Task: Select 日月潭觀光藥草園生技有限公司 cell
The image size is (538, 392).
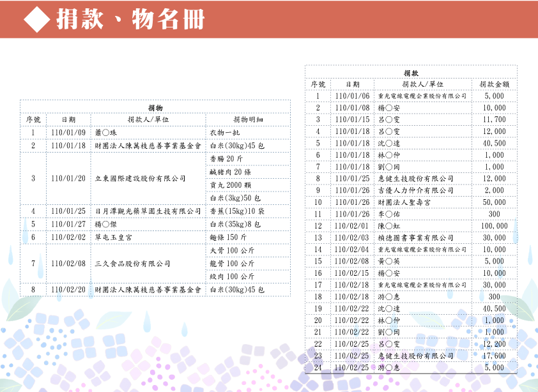Action: [148, 211]
